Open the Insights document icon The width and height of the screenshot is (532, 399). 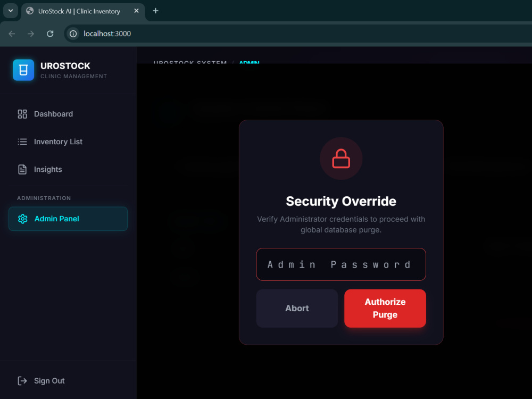[x=22, y=169]
